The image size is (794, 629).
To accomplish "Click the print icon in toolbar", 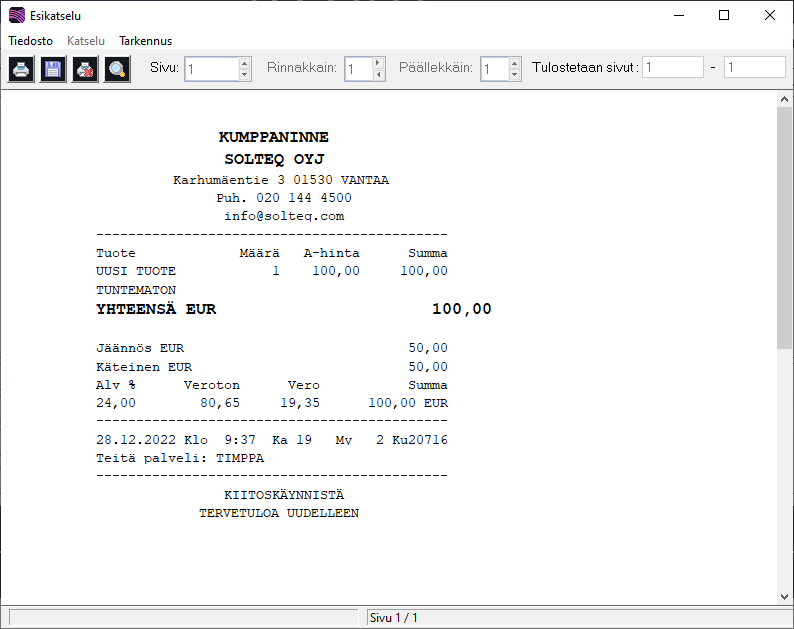I will (x=21, y=69).
